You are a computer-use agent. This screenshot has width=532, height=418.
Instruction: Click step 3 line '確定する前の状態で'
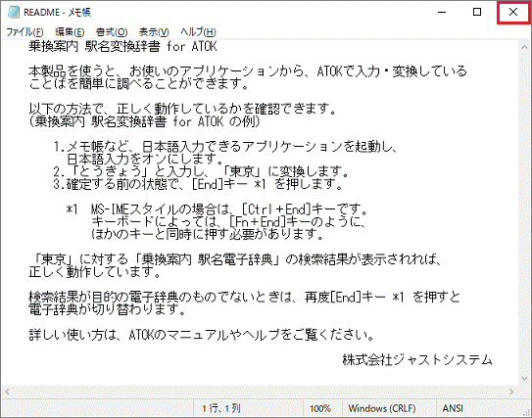[198, 184]
